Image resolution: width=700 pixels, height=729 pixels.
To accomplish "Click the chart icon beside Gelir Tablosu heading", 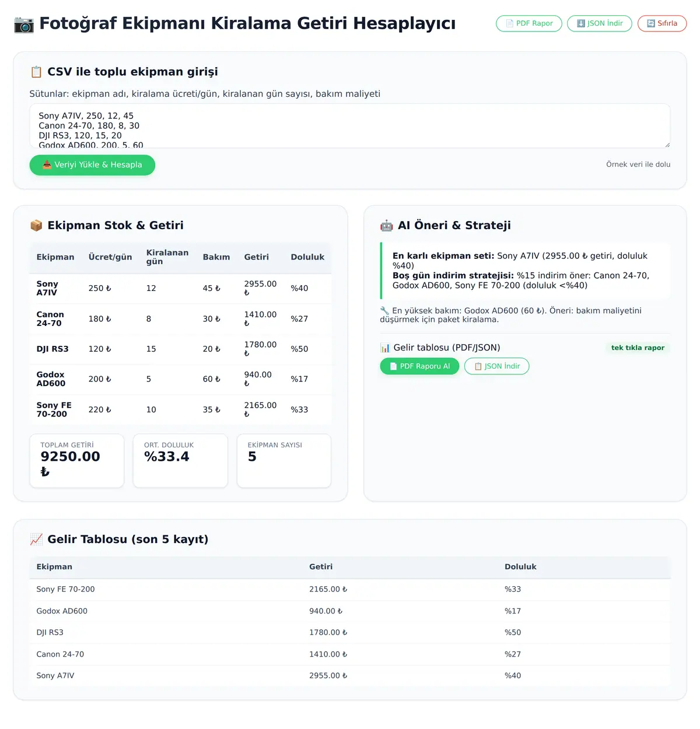I will point(36,539).
